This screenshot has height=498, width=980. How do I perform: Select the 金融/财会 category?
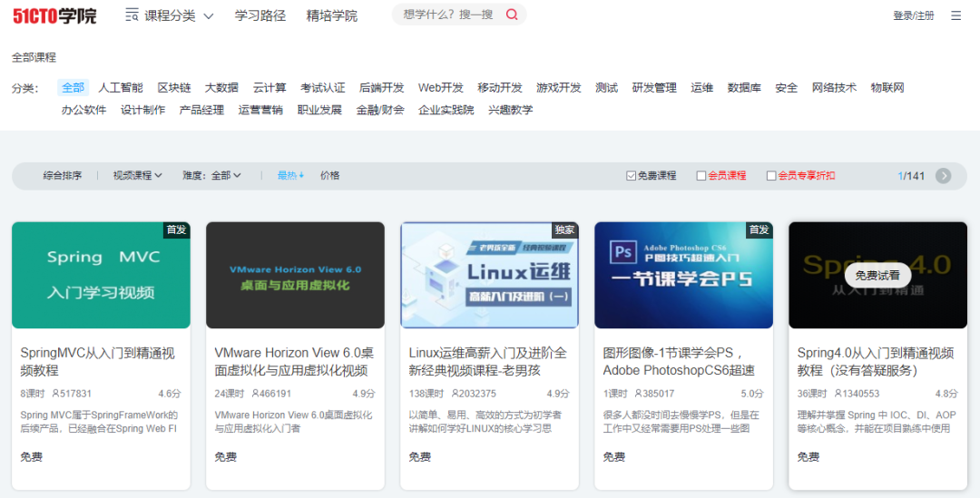pyautogui.click(x=380, y=110)
